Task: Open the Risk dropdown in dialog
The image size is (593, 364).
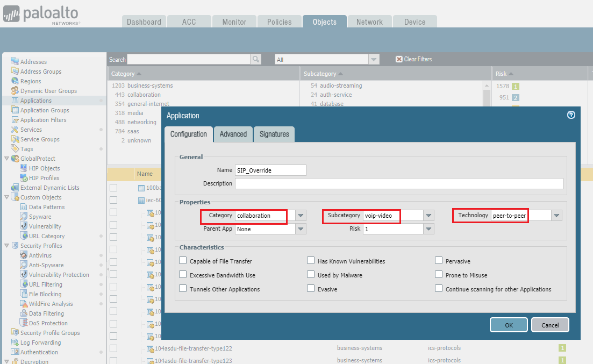Action: [x=428, y=229]
